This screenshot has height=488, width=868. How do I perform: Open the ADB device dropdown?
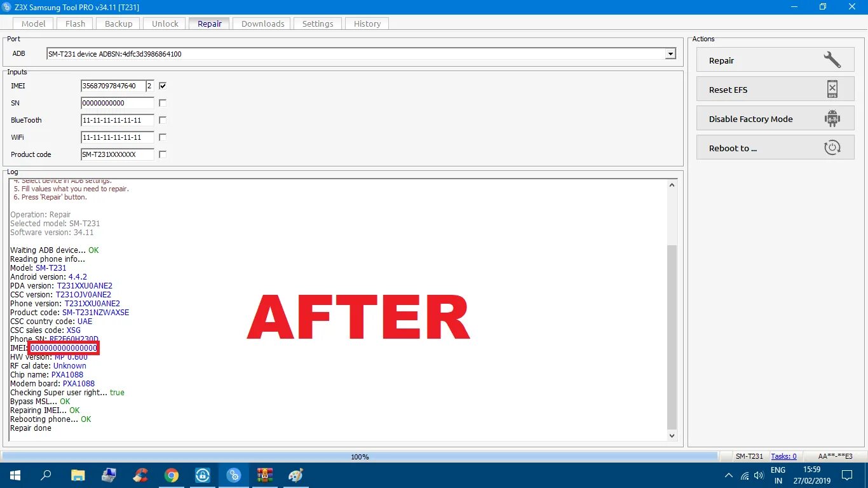(x=670, y=54)
